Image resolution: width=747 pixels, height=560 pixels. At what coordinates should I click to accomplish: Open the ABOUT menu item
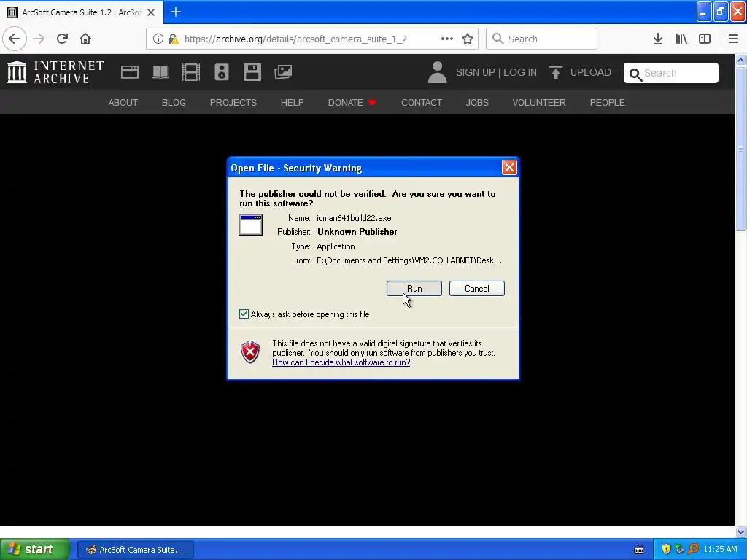(123, 102)
